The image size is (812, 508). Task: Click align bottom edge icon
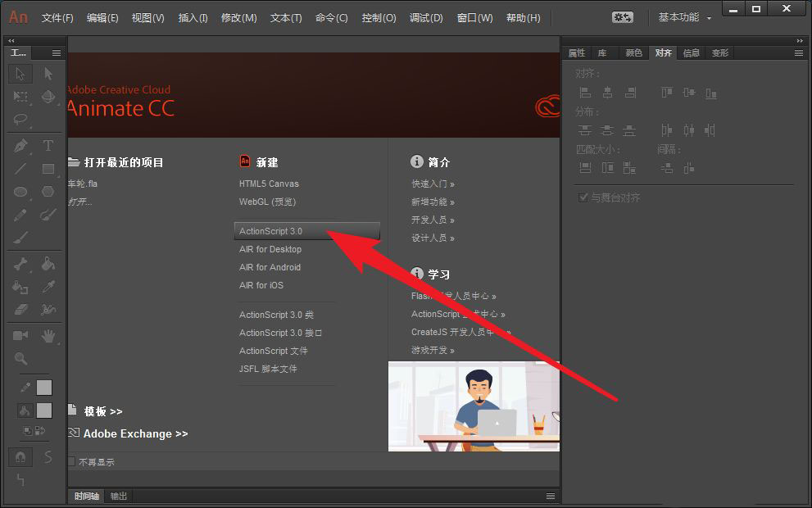click(x=711, y=93)
